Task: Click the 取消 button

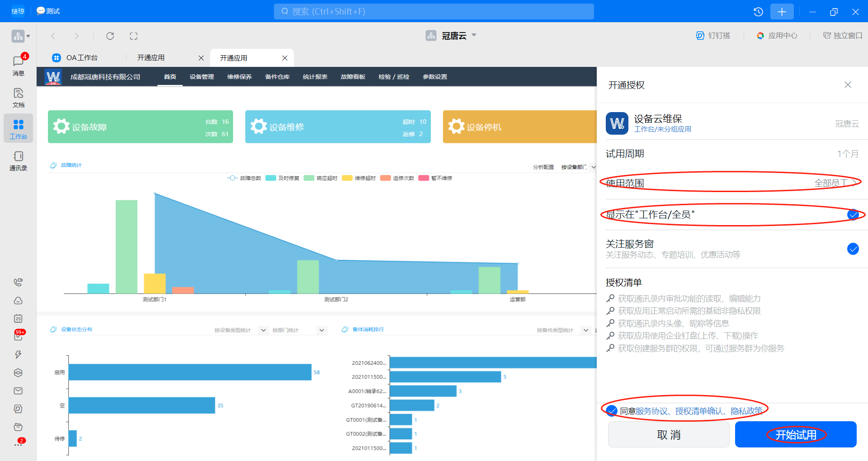Action: pyautogui.click(x=669, y=434)
